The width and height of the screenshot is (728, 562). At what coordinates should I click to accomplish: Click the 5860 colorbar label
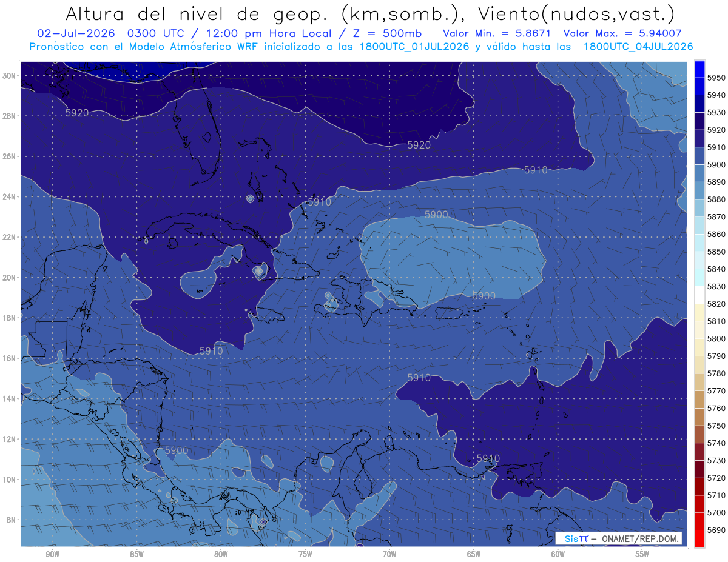coord(716,234)
